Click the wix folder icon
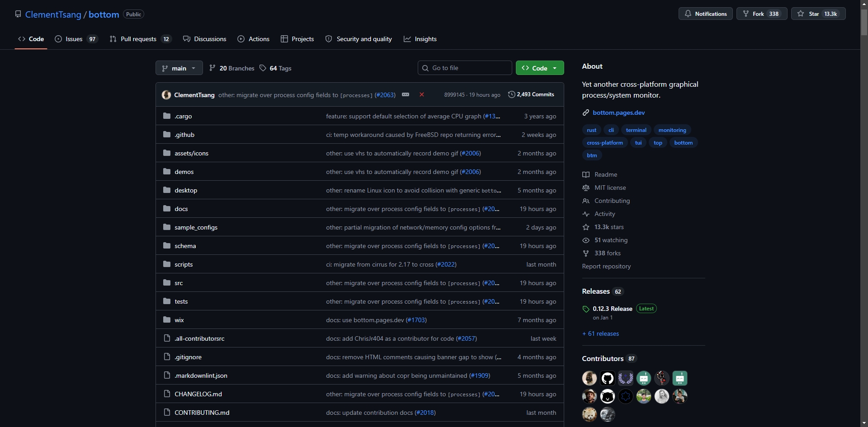868x427 pixels. click(167, 320)
